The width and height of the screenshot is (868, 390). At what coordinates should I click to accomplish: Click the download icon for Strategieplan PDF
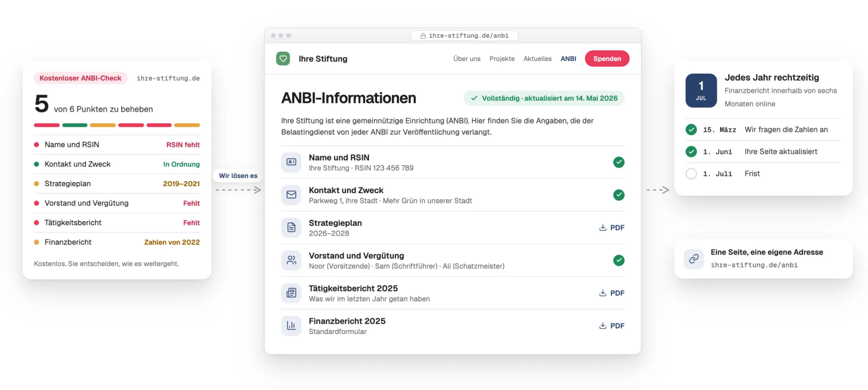tap(603, 228)
